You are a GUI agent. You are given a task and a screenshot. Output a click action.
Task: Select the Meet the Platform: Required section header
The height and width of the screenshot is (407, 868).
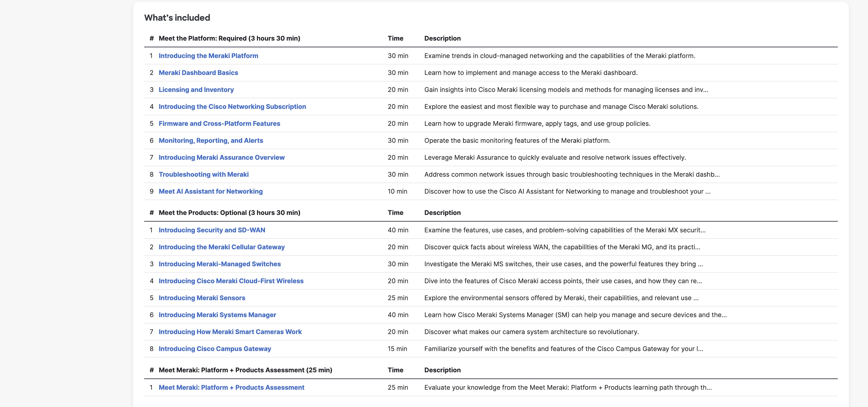(229, 38)
